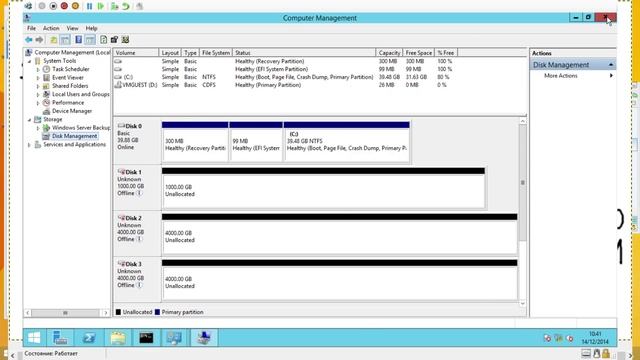Select Computer Management (Local) root node
The width and height of the screenshot is (640, 360).
72,52
